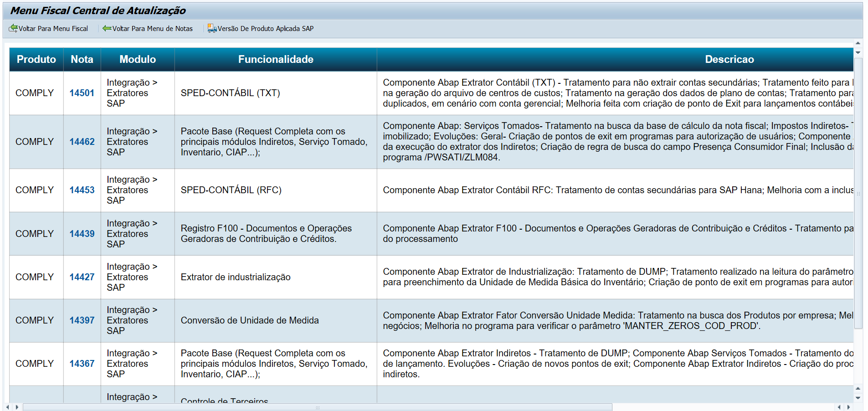Click the bottom-right scroll up arrow
Image resolution: width=868 pixels, height=411 pixels.
tap(858, 389)
